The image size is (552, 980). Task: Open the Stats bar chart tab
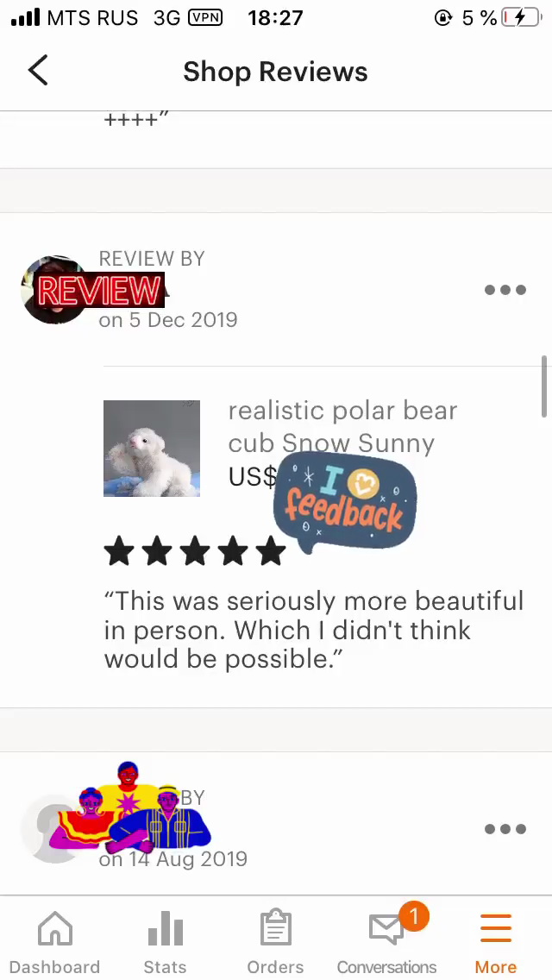point(165,942)
